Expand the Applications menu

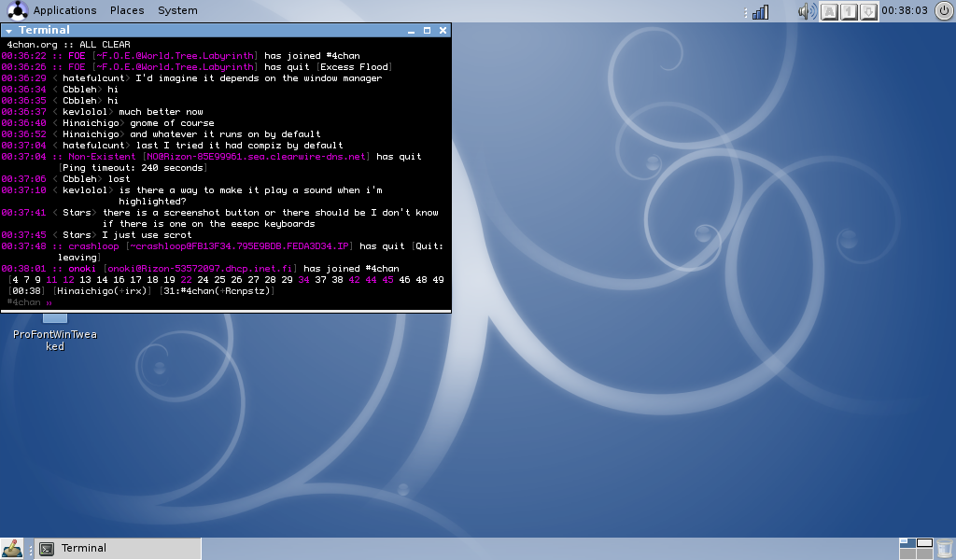[64, 10]
